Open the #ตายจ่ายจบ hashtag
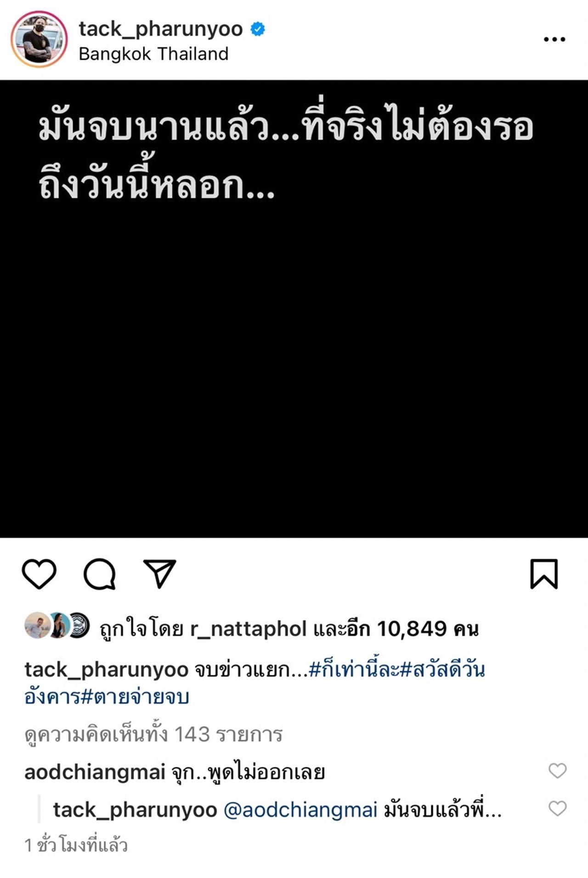The width and height of the screenshot is (588, 878). pos(135,697)
